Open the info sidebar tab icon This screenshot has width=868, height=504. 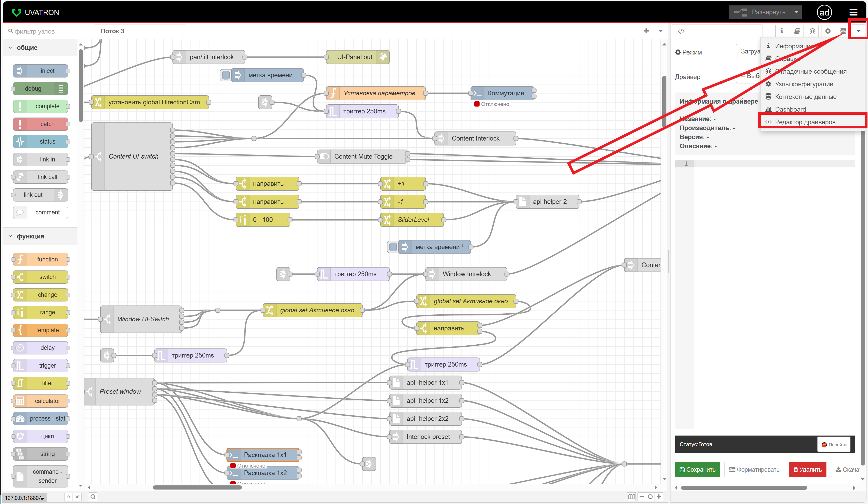pyautogui.click(x=782, y=31)
